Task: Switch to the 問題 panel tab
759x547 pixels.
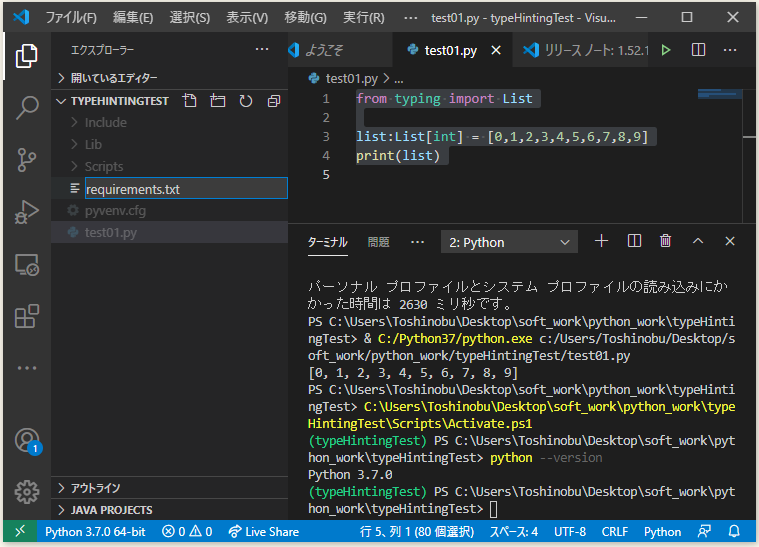Action: (379, 242)
